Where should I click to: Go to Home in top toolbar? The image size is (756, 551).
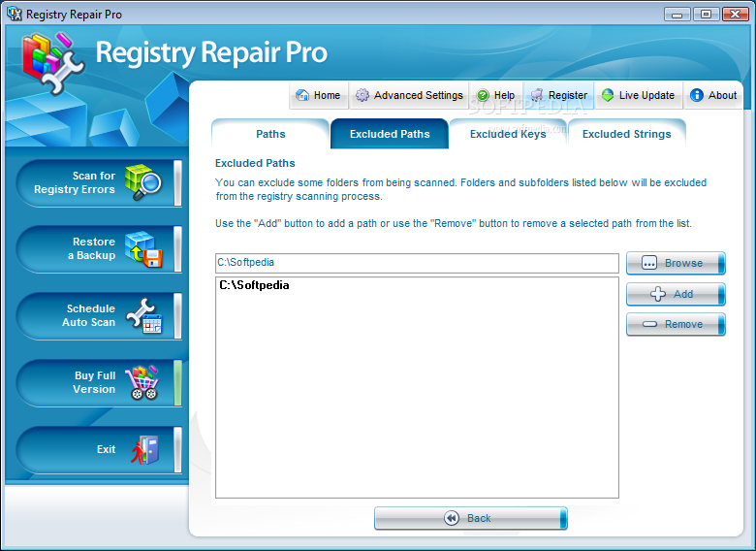[318, 95]
